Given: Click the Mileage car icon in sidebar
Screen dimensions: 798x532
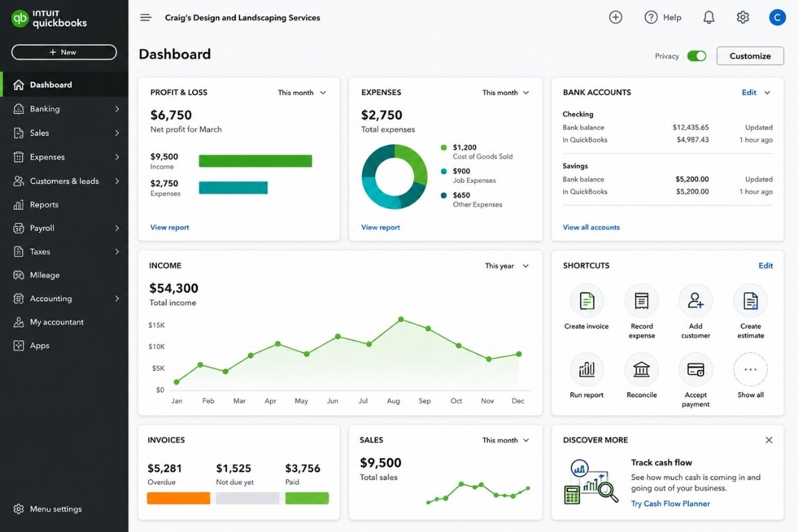Looking at the screenshot, I should coord(19,275).
